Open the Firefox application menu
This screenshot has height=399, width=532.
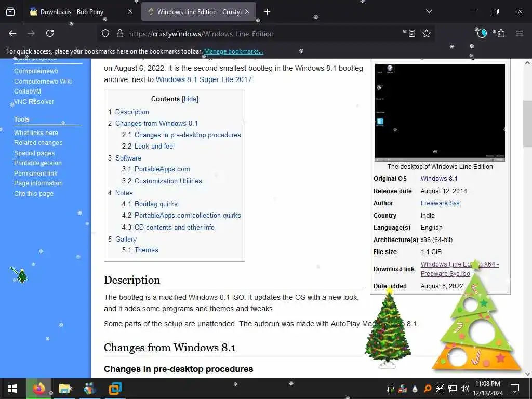520,33
